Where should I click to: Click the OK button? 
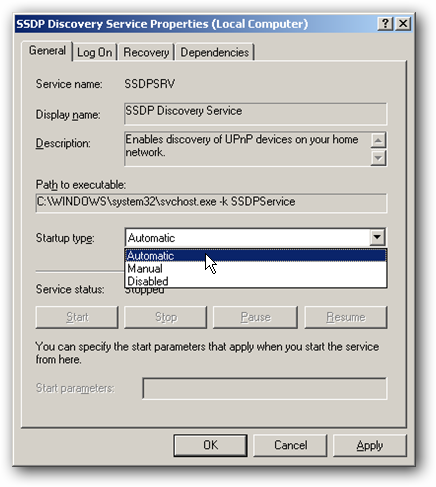click(210, 445)
